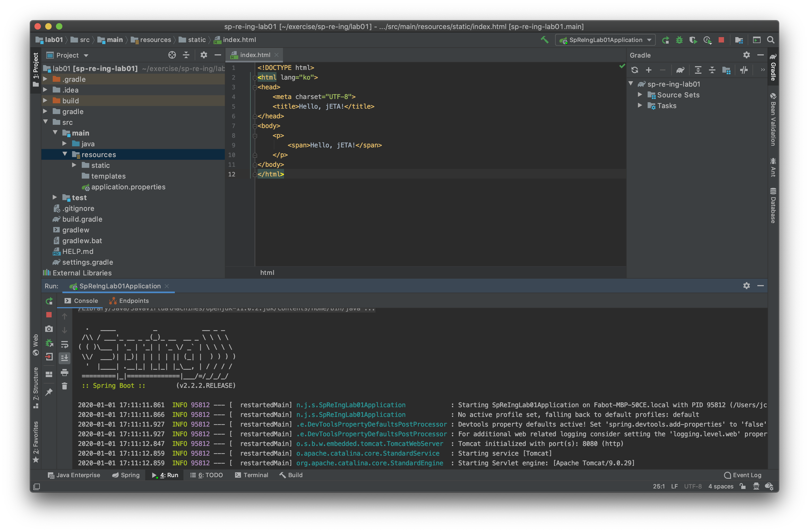Click the trash clear console icon
The width and height of the screenshot is (809, 532).
click(x=64, y=386)
